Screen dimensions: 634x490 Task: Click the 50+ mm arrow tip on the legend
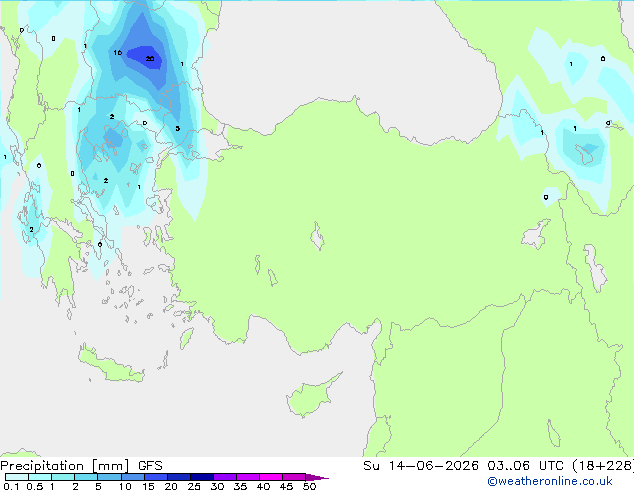point(317,477)
